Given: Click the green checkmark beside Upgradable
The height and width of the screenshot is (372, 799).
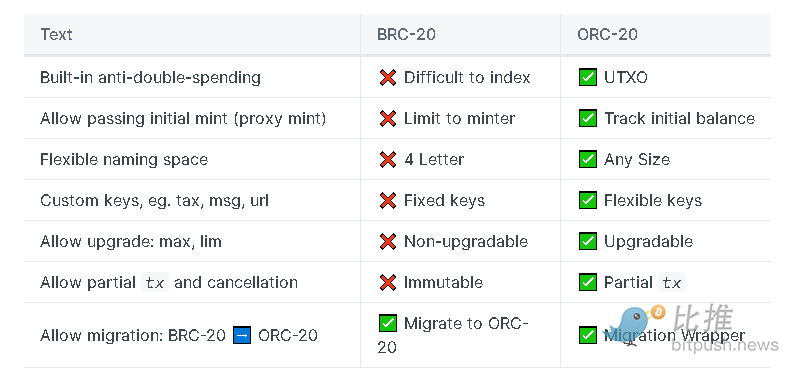Looking at the screenshot, I should pyautogui.click(x=588, y=242).
